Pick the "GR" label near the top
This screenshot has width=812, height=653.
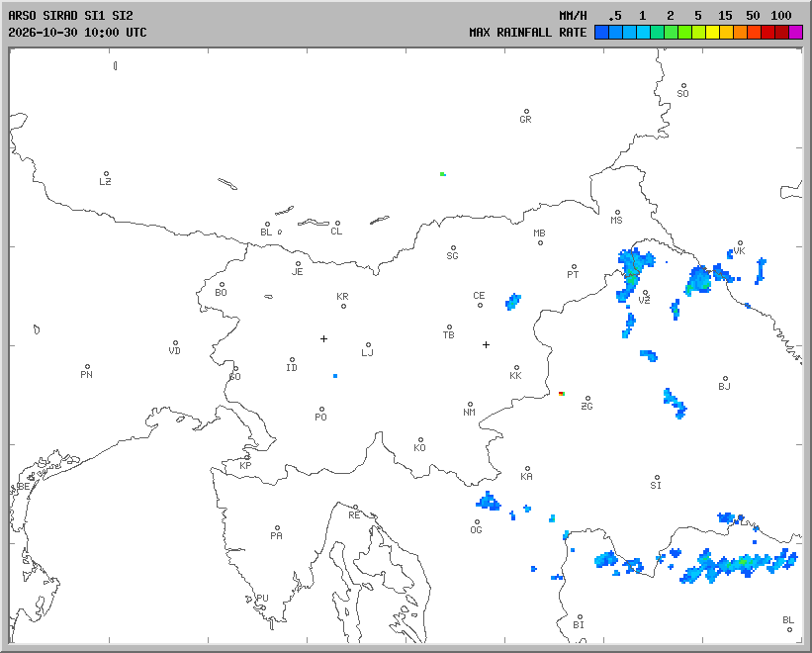coord(525,119)
